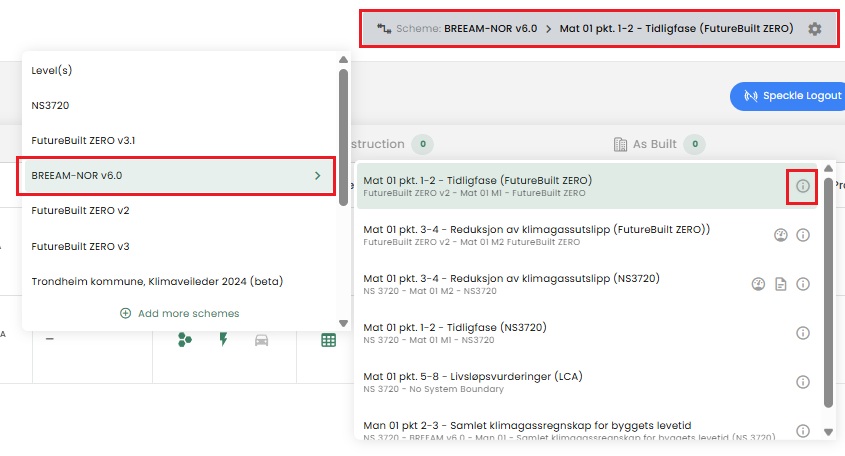
Task: Show info for Man 01 pkt 2-3 row
Action: click(x=802, y=431)
